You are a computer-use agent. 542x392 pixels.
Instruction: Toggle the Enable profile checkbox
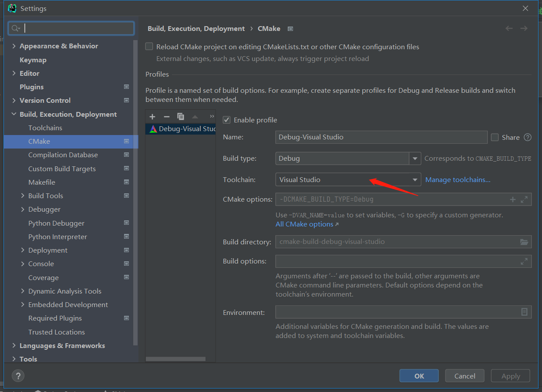point(227,120)
